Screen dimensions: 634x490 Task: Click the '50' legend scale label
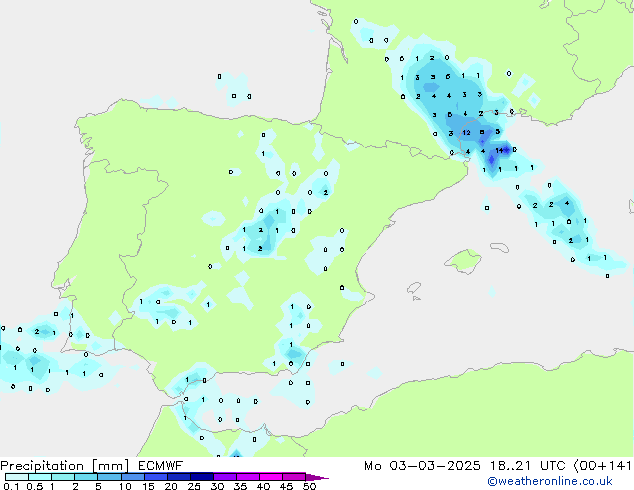point(310,486)
